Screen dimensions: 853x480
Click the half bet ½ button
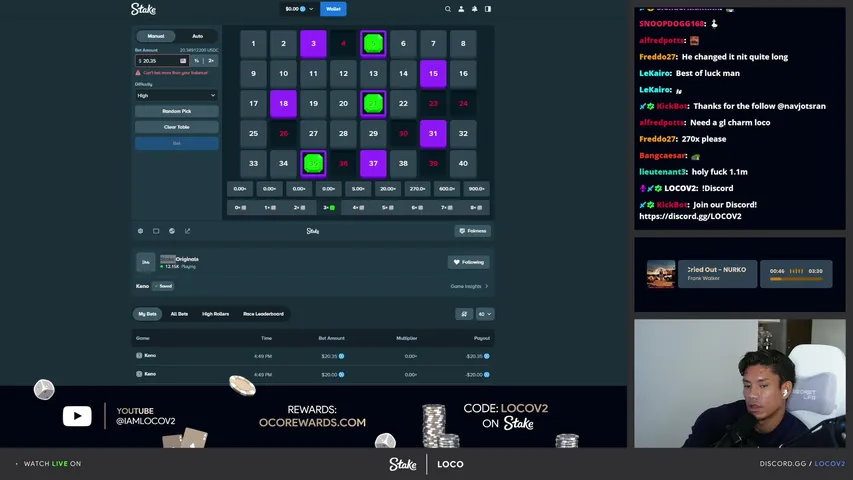click(x=196, y=61)
